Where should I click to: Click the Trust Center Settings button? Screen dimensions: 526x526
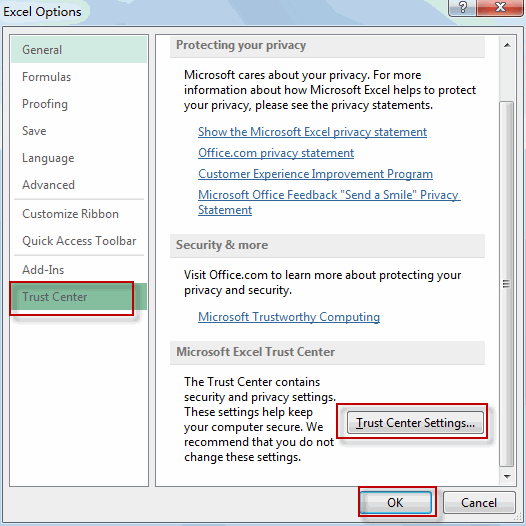coord(415,423)
